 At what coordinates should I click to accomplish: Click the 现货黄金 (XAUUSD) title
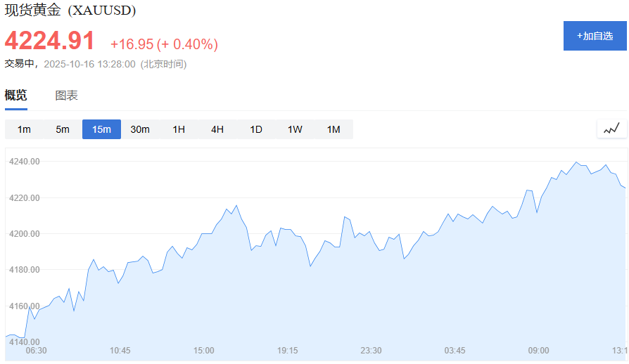click(x=70, y=10)
